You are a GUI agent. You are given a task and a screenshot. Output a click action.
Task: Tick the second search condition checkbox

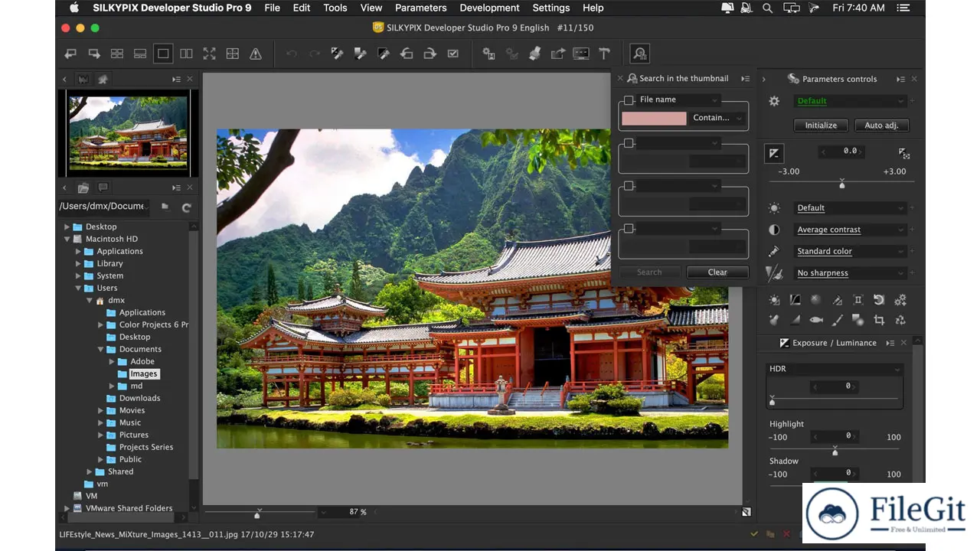[x=629, y=143]
